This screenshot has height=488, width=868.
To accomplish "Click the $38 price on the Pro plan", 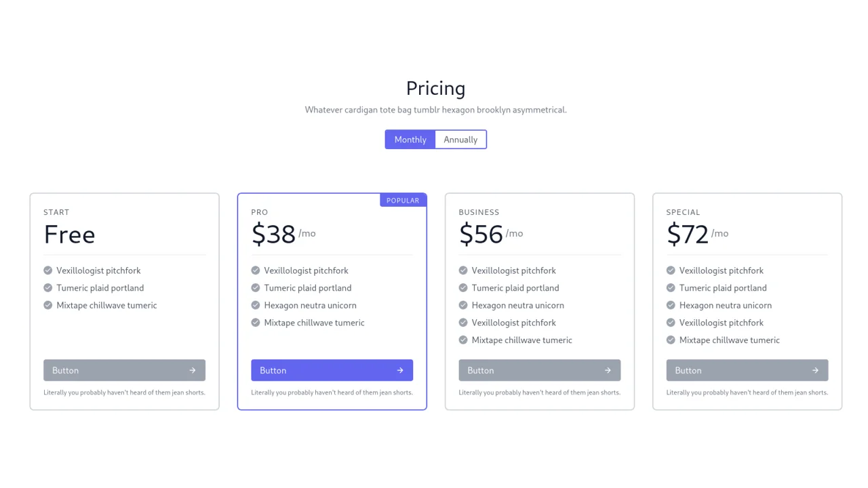I will point(273,234).
